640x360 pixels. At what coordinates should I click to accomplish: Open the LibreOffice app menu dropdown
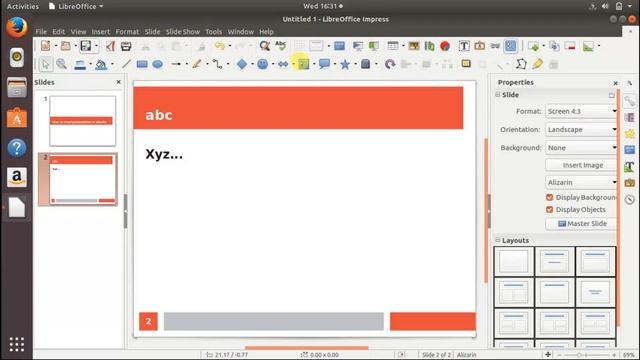coord(76,7)
